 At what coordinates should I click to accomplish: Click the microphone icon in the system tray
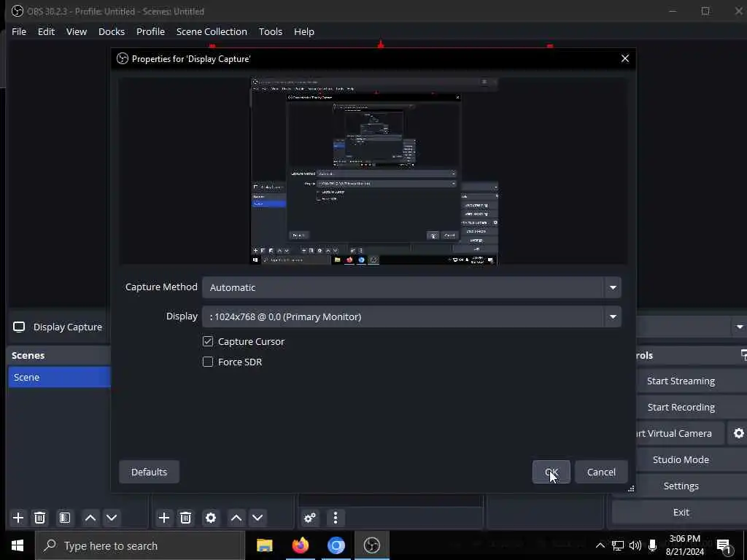click(653, 545)
